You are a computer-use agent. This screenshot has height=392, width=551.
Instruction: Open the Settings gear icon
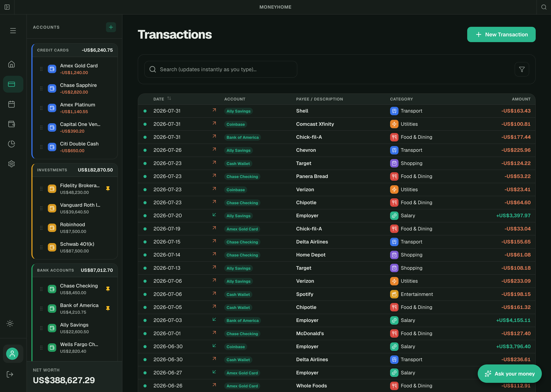tap(12, 164)
